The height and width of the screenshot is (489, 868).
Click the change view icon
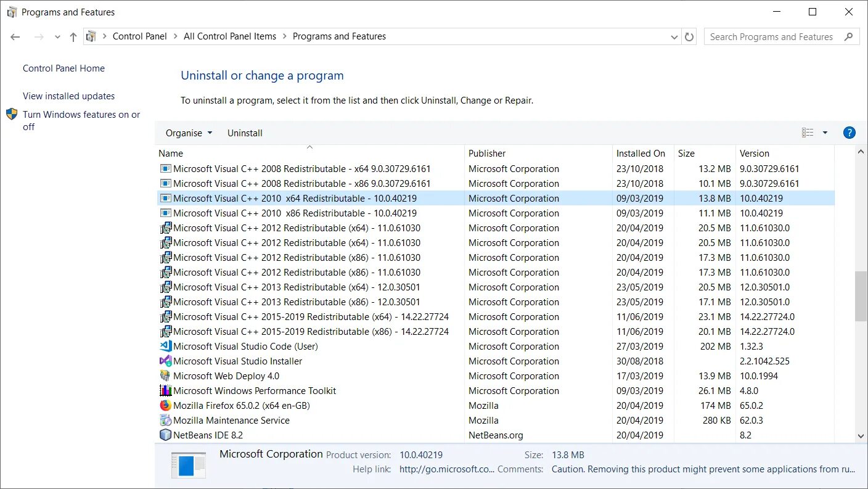click(808, 133)
